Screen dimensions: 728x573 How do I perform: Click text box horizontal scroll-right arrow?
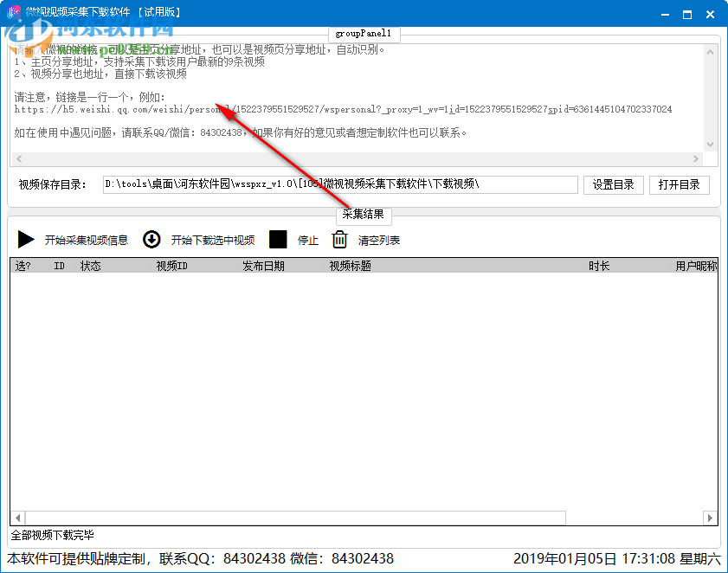(695, 158)
